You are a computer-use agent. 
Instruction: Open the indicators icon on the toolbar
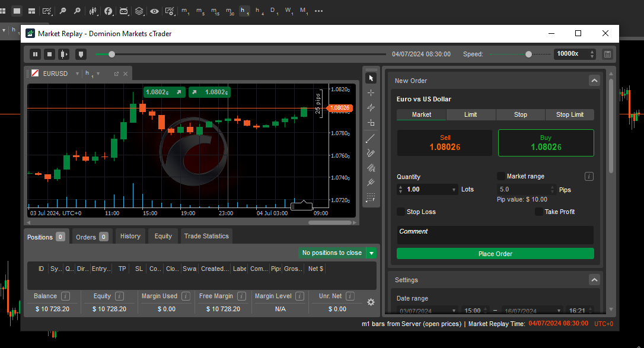click(109, 11)
